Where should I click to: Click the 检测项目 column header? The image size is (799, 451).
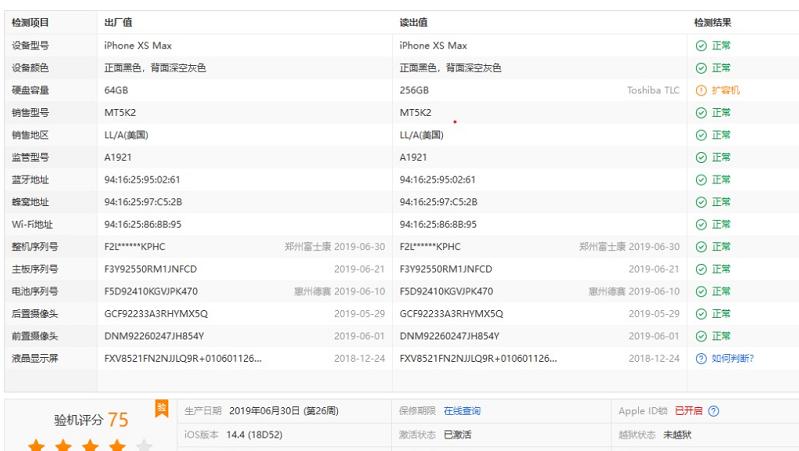30,22
